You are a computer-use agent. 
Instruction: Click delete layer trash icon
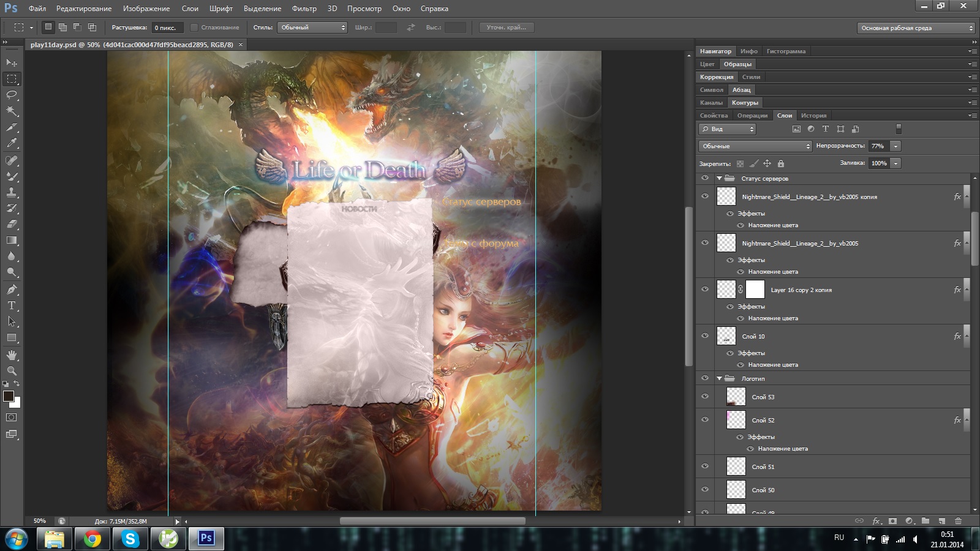959,521
